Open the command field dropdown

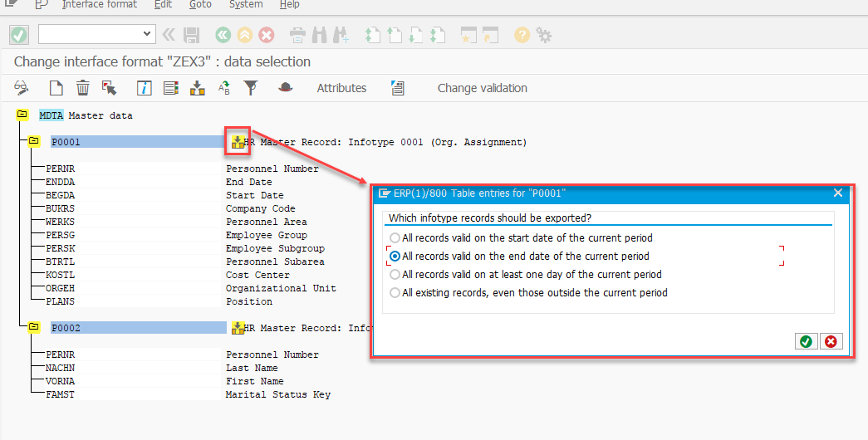[147, 34]
